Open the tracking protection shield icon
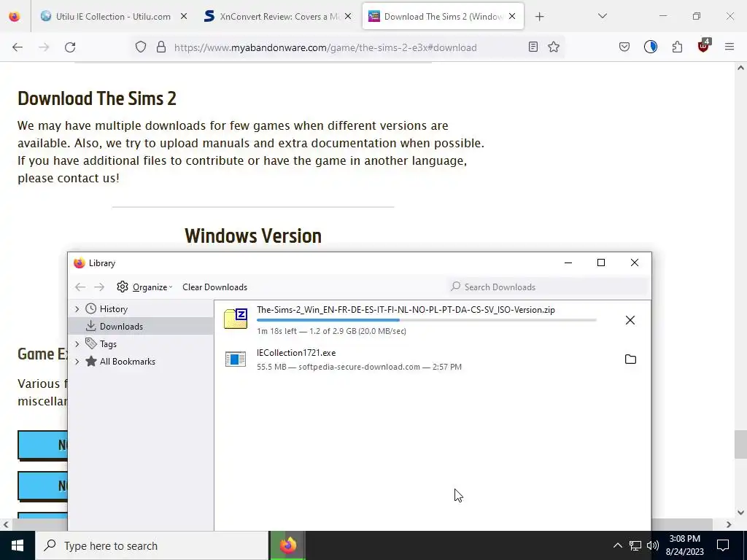This screenshot has width=747, height=560. click(x=141, y=47)
